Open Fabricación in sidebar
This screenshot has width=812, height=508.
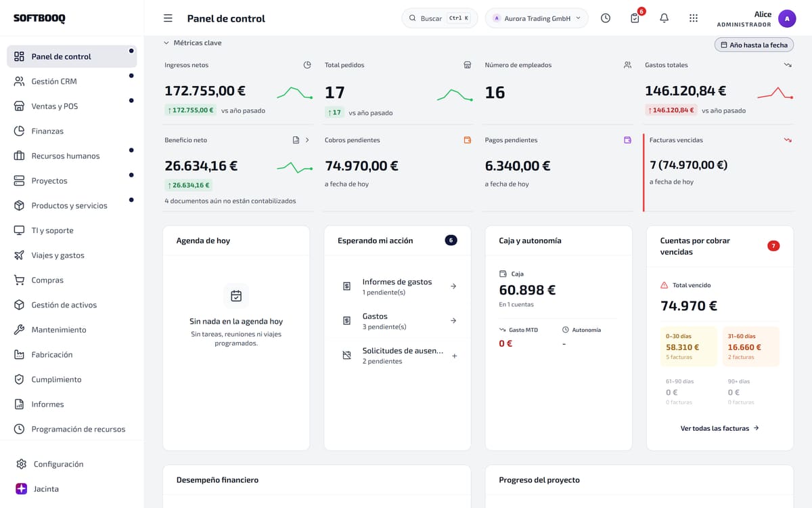coord(72,354)
